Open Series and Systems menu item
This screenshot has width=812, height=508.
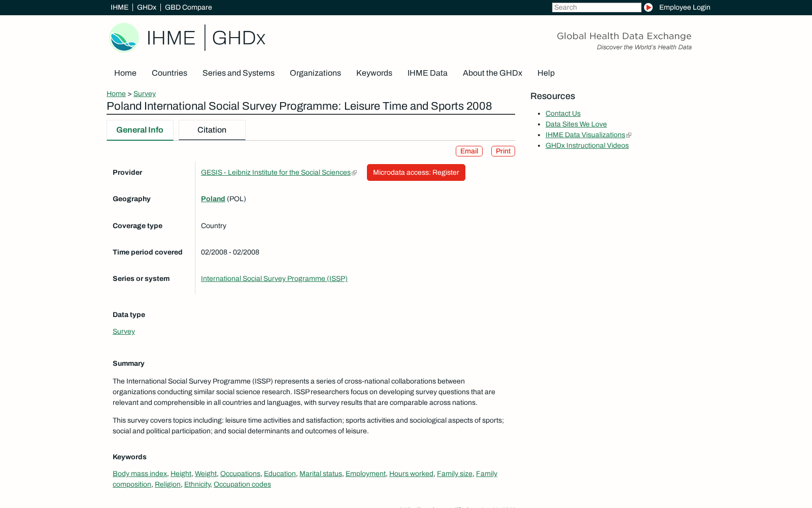point(239,73)
